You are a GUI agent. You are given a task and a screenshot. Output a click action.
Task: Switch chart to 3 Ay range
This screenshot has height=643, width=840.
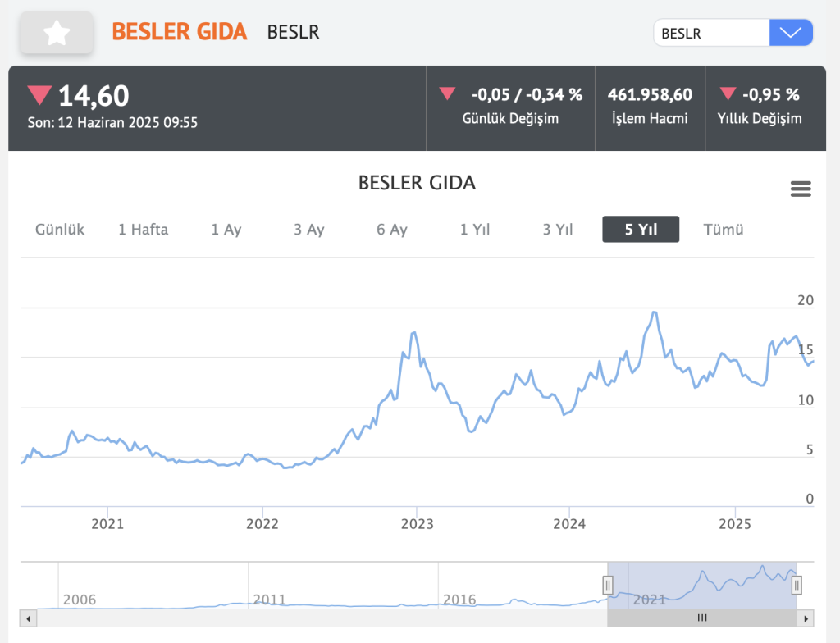pyautogui.click(x=309, y=230)
